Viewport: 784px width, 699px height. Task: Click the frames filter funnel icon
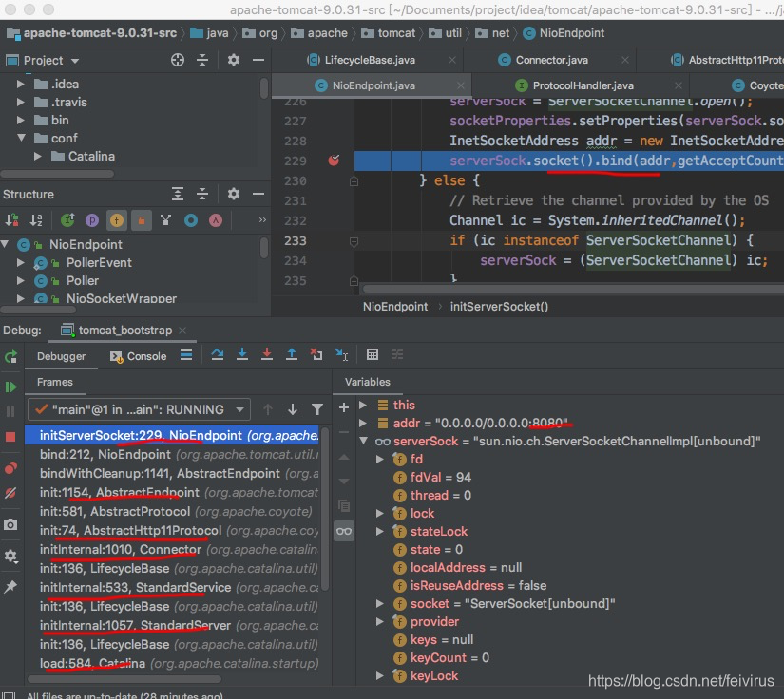click(317, 409)
